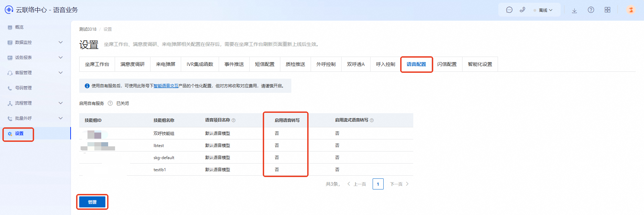Click 默认语音模型 in testlb1 row
Image resolution: width=644 pixels, height=215 pixels.
point(218,170)
